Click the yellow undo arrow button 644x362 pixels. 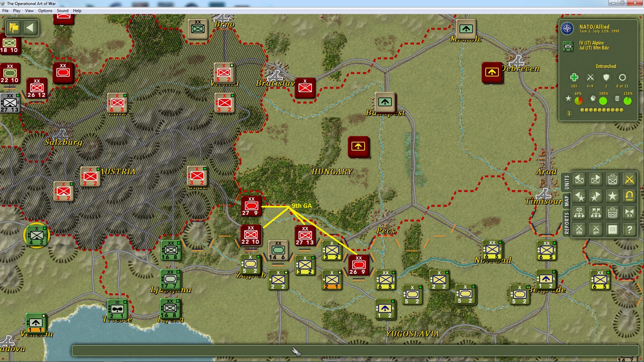pos(629,196)
